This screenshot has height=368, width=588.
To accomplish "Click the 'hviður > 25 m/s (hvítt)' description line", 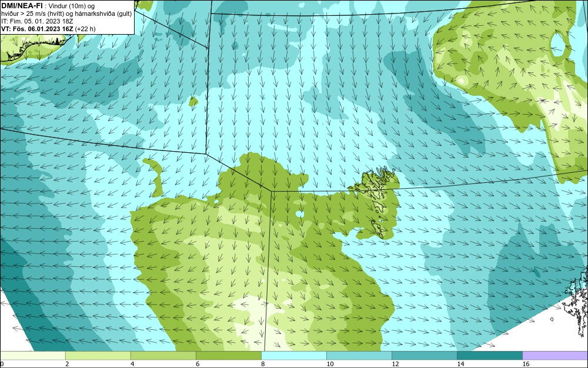I will click(x=66, y=14).
